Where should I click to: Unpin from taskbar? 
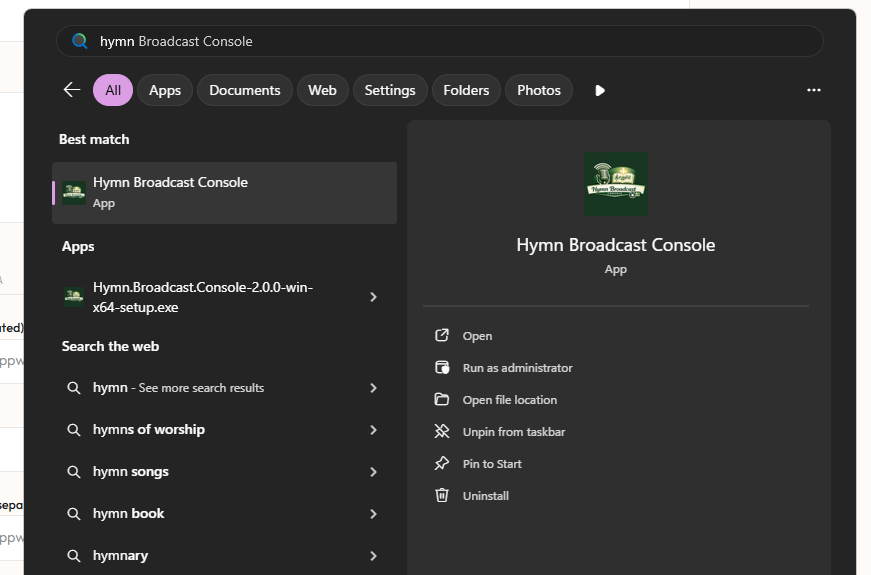pos(514,432)
